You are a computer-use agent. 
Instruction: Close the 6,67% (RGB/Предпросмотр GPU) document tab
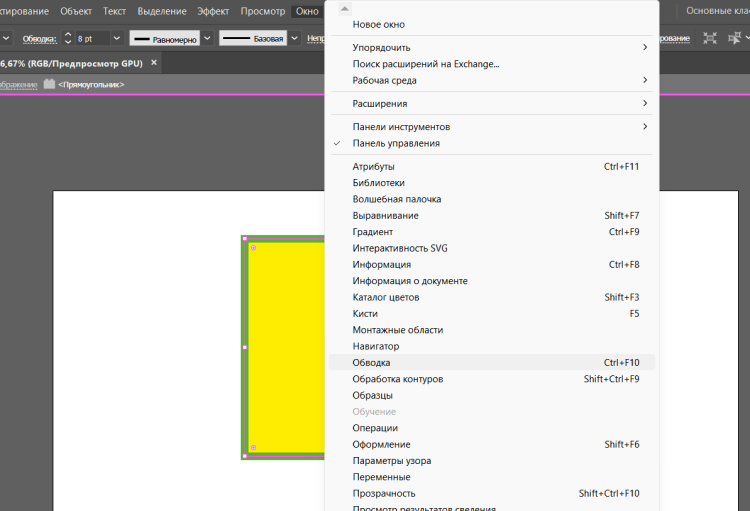coord(154,63)
